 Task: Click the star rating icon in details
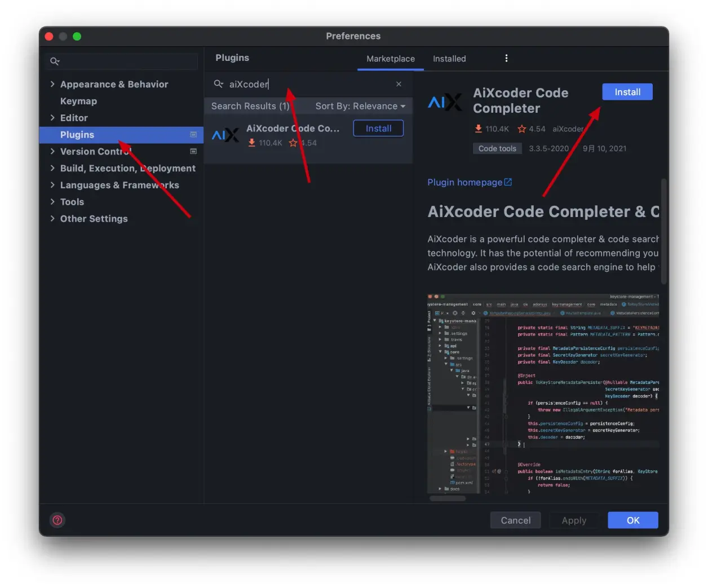pos(521,129)
